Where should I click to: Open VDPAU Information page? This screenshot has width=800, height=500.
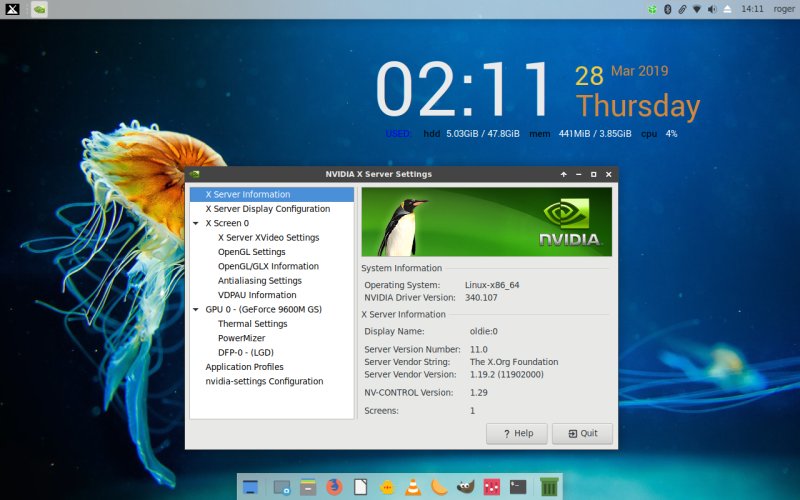click(257, 294)
